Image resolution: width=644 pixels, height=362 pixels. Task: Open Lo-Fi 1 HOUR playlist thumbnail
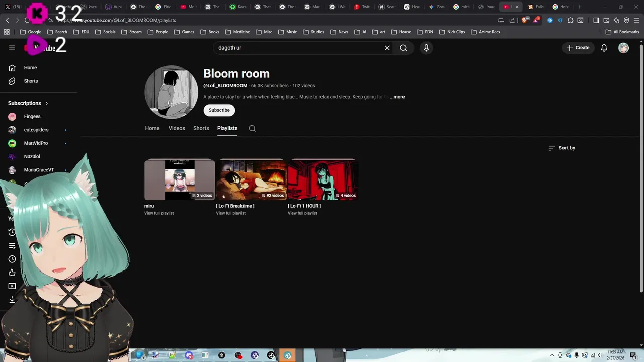point(323,179)
